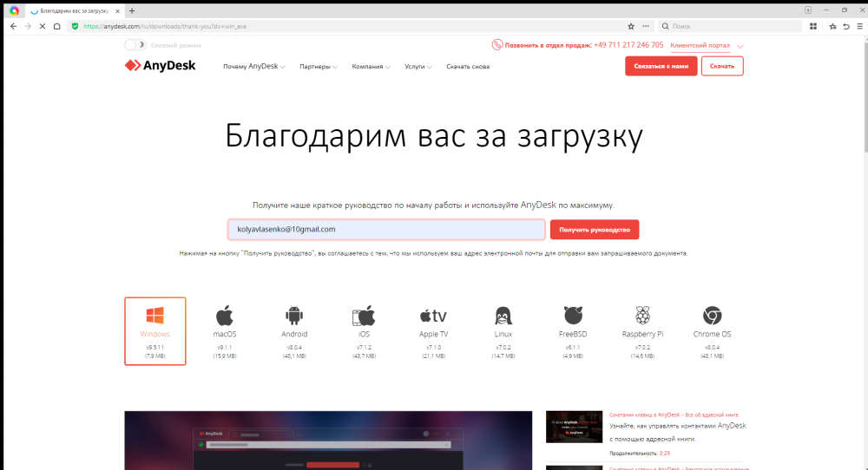Screen dimensions: 868x470
Task: Select the Windows platform icon
Action: pos(155,315)
